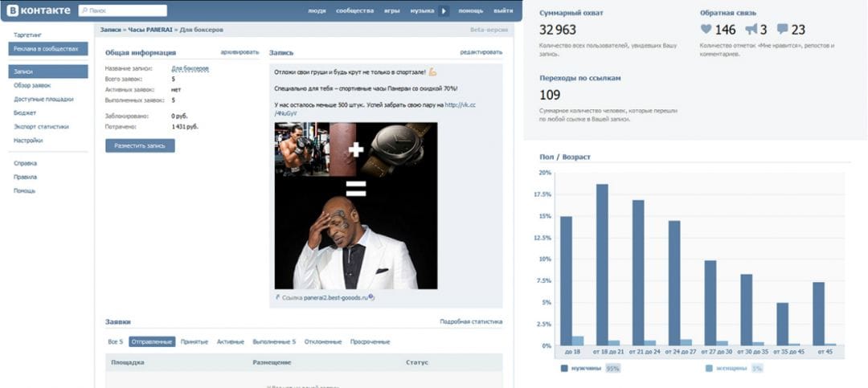Screen dimensions: 868x388
Task: Click the Beta-версия label
Action: pos(489,30)
